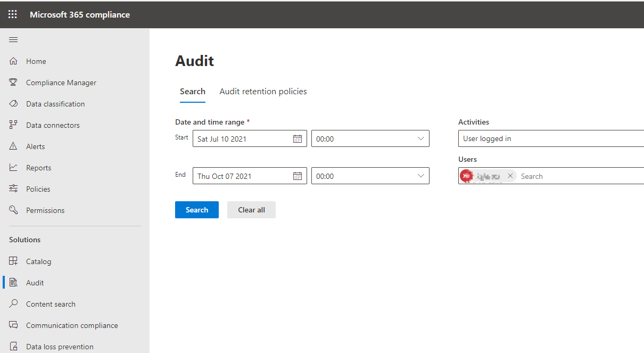Screen dimensions: 644x353
Task: Click the End date field Thu Oct 07 2021
Action: 250,176
